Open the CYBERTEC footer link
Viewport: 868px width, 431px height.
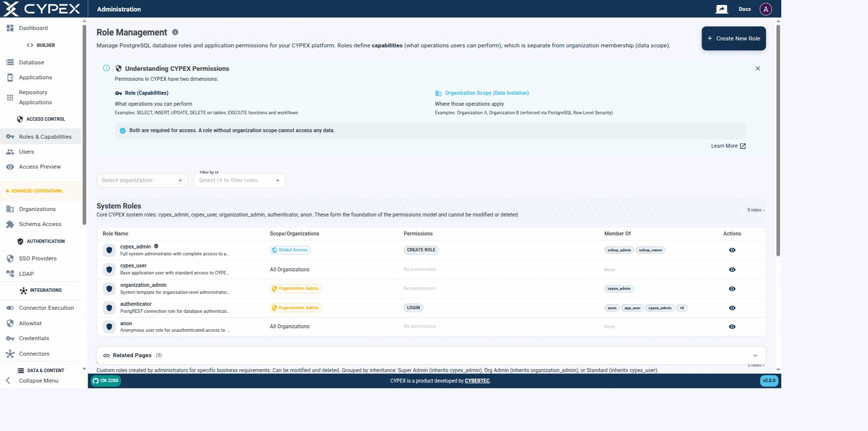click(x=477, y=381)
